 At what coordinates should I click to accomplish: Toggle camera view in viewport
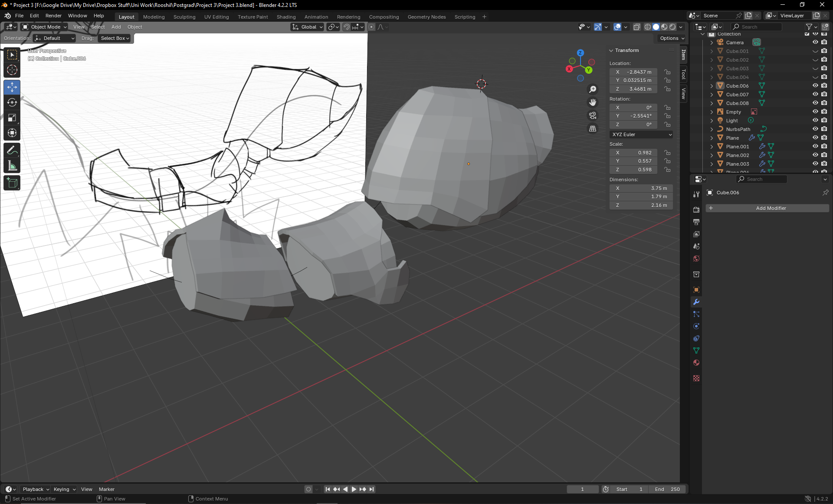593,115
